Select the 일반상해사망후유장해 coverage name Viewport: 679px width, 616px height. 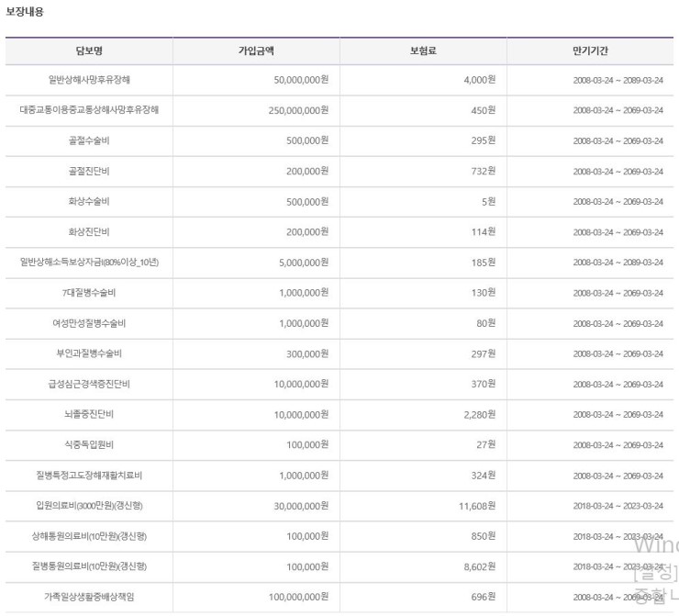coord(89,80)
